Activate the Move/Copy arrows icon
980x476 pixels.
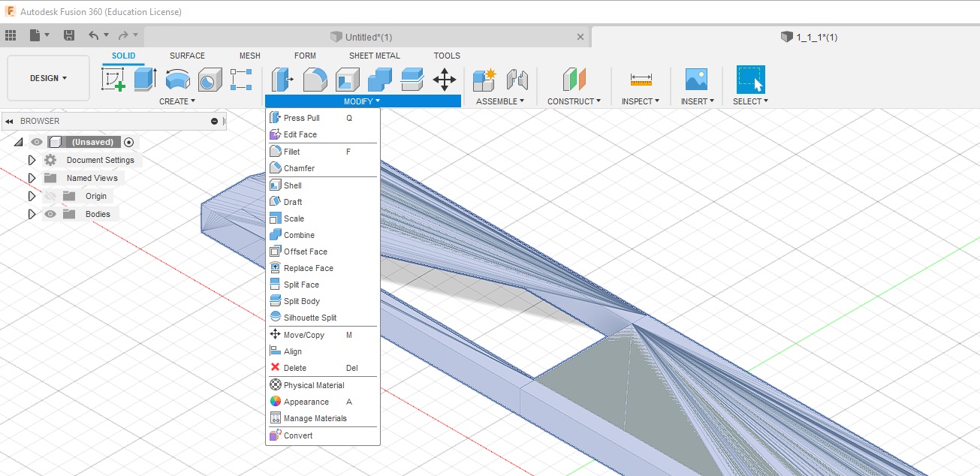[x=445, y=79]
